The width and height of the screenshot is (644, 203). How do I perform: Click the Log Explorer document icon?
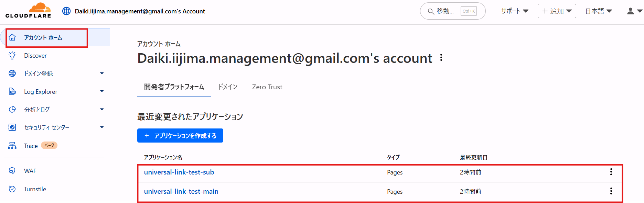click(x=12, y=91)
